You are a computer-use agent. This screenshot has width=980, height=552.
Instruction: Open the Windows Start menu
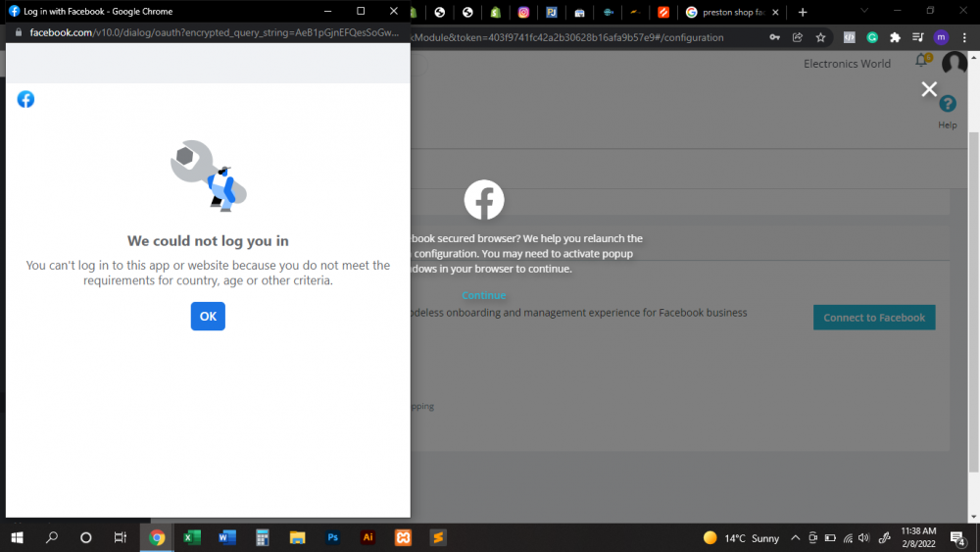pyautogui.click(x=18, y=537)
